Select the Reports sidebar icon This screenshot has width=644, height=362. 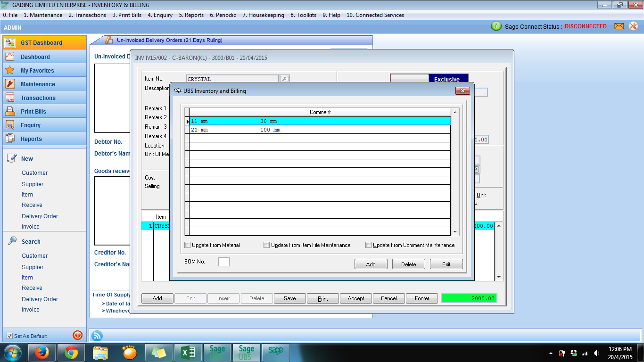coord(10,139)
